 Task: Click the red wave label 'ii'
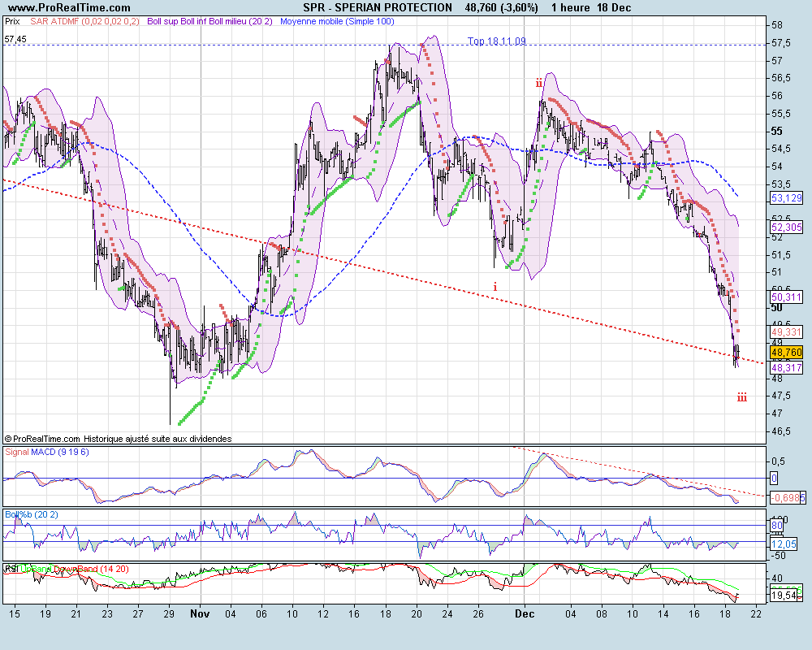(539, 83)
